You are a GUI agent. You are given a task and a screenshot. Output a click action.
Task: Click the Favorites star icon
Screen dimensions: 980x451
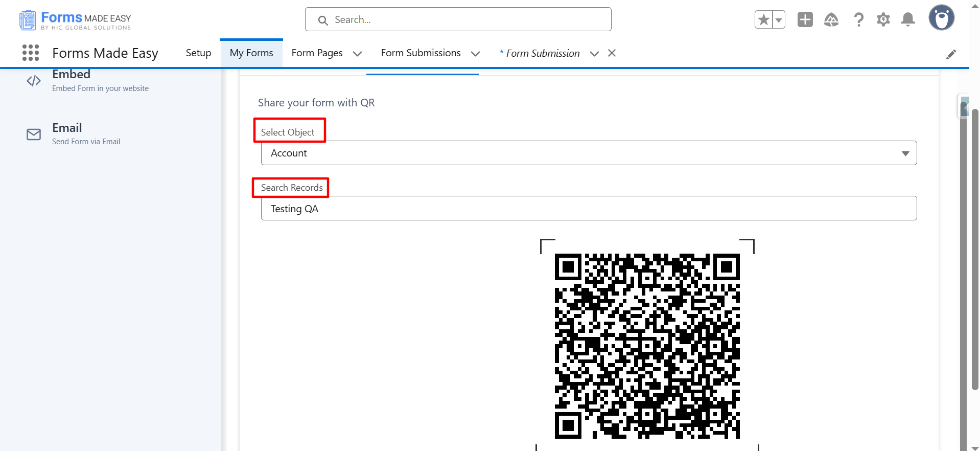click(763, 20)
